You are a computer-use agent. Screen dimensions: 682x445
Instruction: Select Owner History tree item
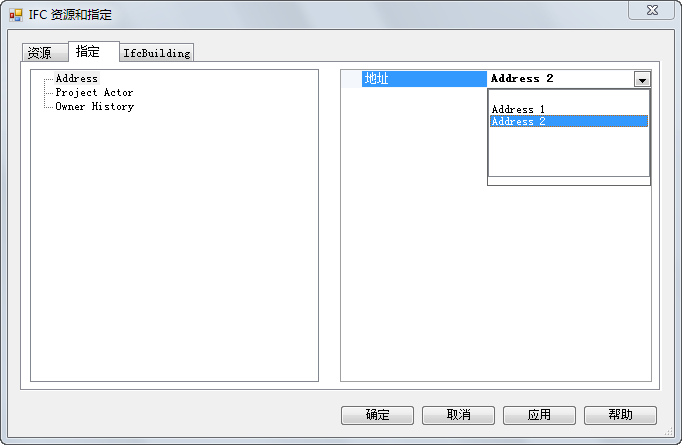pyautogui.click(x=94, y=106)
